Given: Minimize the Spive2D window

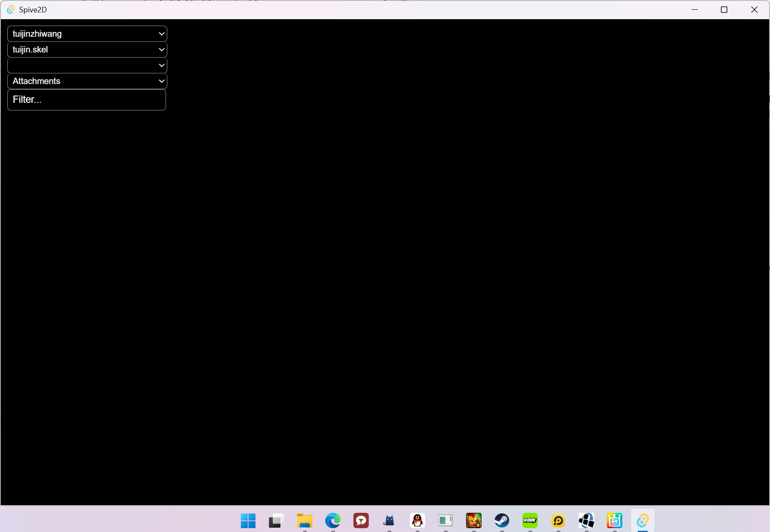Looking at the screenshot, I should point(695,9).
